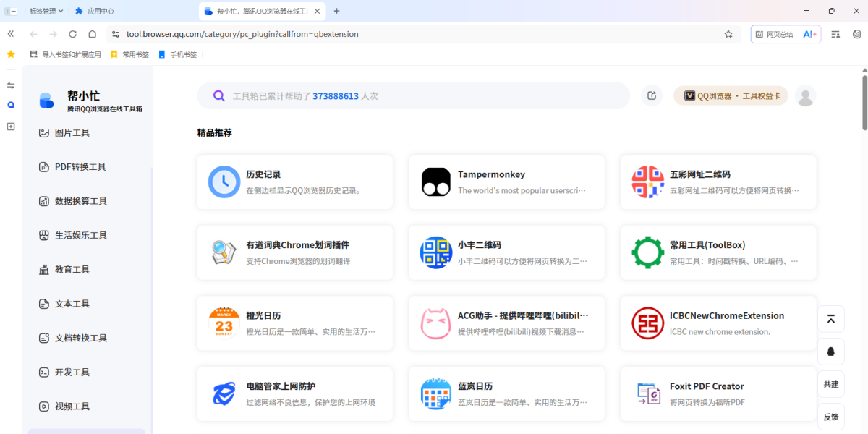The height and width of the screenshot is (434, 868).
Task: Collapse the sidebar with double-chevron icon
Action: pos(11,34)
